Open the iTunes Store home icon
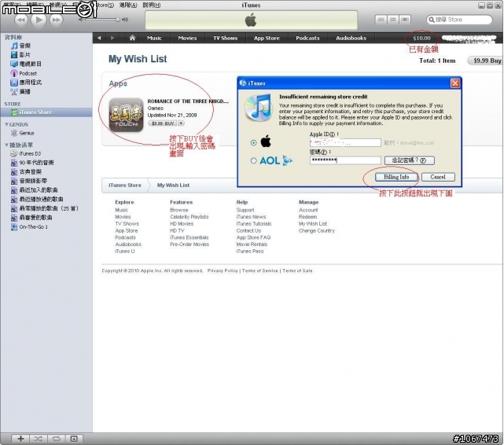Image resolution: width=504 pixels, height=445 pixels. [x=132, y=38]
